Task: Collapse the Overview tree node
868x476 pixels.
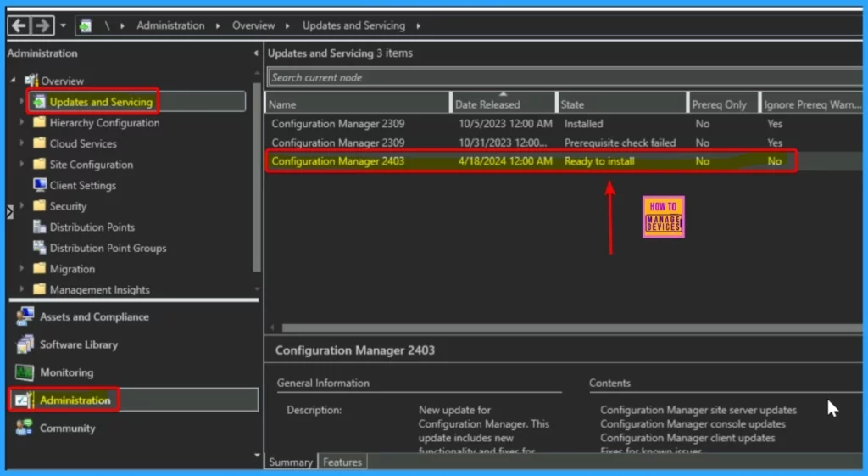Action: click(x=14, y=81)
